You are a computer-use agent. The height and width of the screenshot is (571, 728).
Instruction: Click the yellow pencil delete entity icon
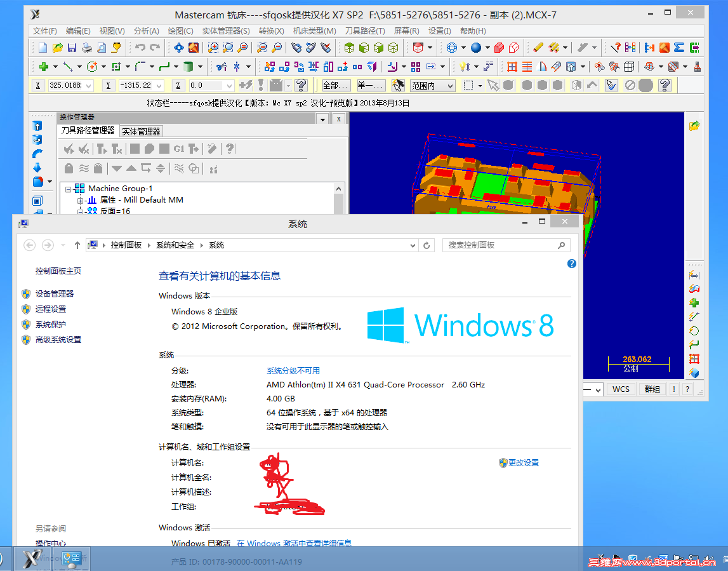tap(538, 48)
